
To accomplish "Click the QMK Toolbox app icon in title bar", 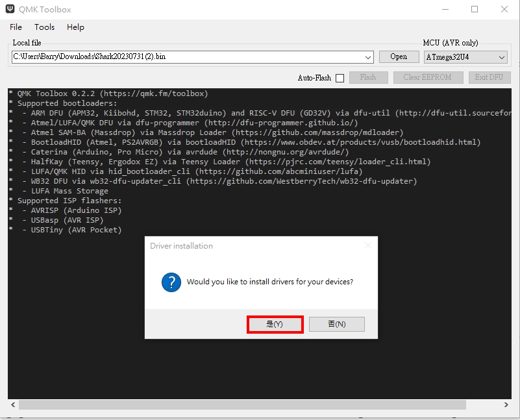I will point(10,9).
